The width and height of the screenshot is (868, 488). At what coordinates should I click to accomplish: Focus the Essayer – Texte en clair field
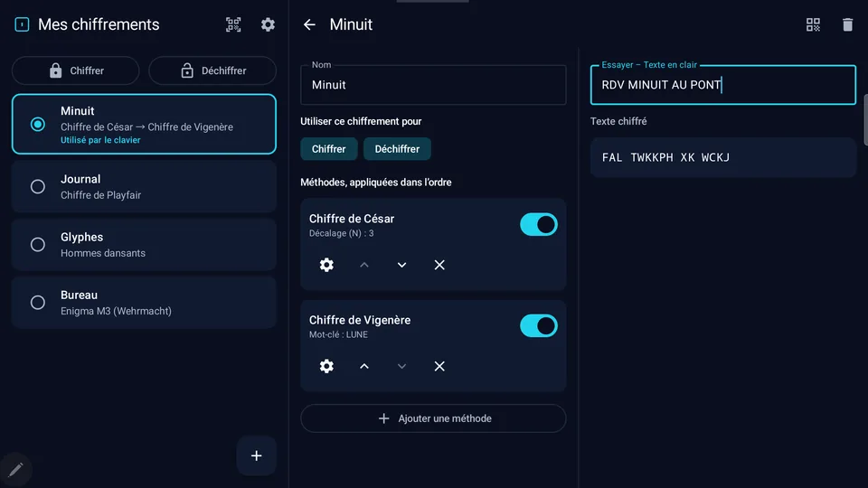pos(723,85)
